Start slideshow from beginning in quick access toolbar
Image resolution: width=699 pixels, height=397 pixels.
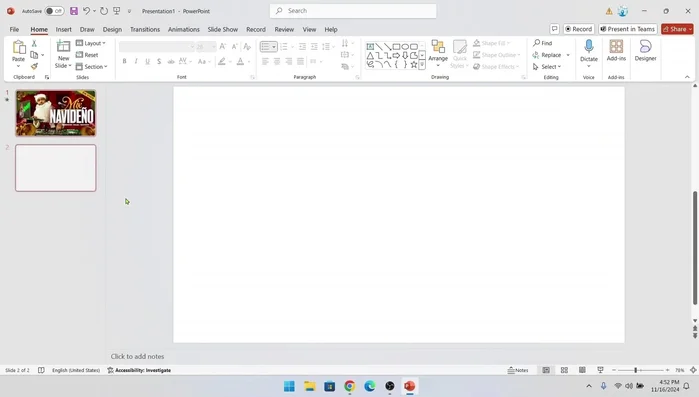[x=116, y=11]
